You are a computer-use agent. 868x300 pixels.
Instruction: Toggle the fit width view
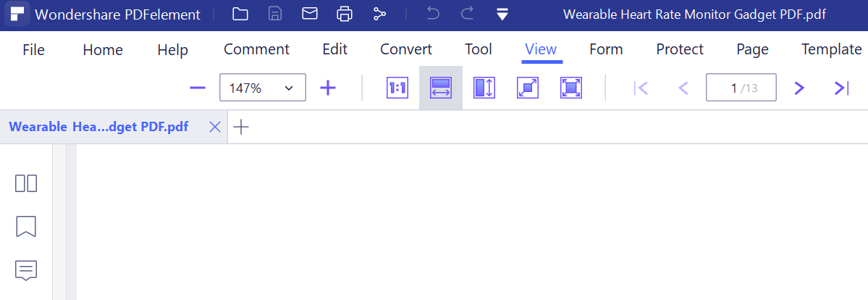coord(441,88)
